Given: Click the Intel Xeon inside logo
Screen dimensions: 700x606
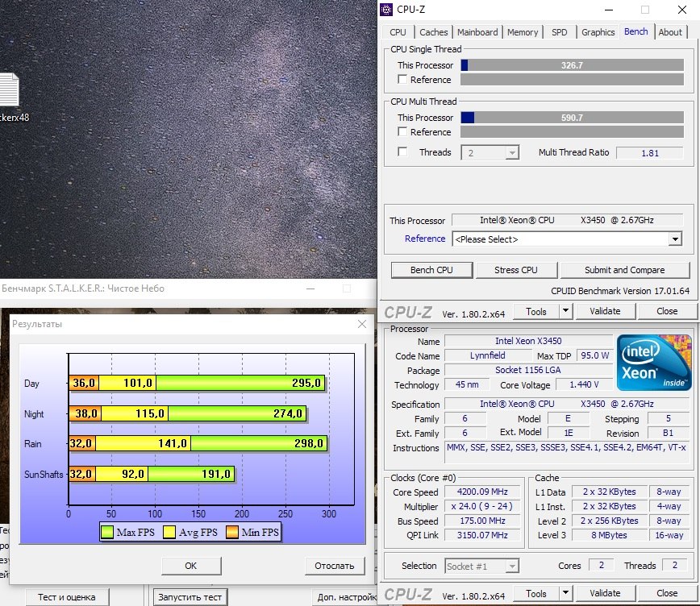Looking at the screenshot, I should tap(654, 363).
